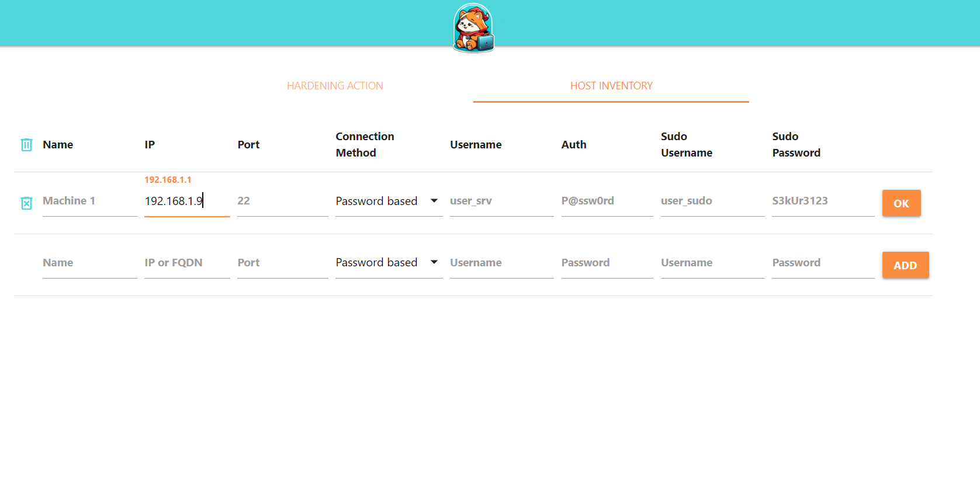Click the fox mascot logo at top
This screenshot has height=483, width=980.
pyautogui.click(x=473, y=27)
